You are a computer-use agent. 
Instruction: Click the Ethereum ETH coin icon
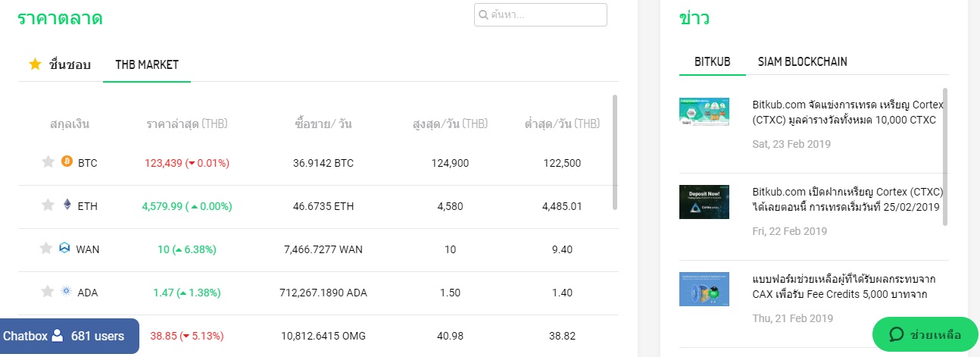click(x=67, y=205)
